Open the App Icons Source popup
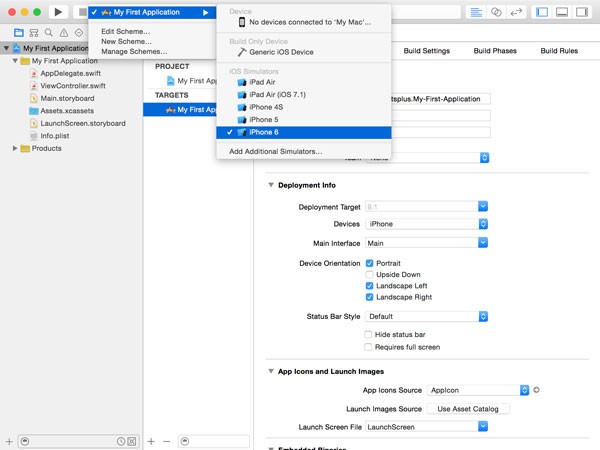 tap(478, 390)
